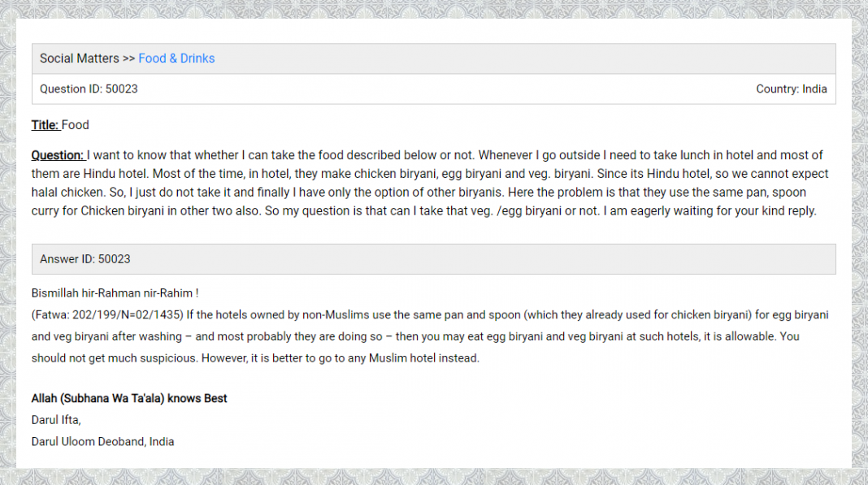
Task: Open the Food & Drinks category link
Action: (x=176, y=58)
